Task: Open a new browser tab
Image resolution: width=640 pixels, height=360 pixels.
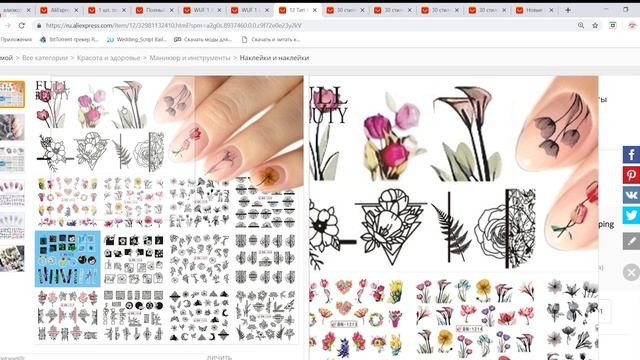Action: click(568, 10)
